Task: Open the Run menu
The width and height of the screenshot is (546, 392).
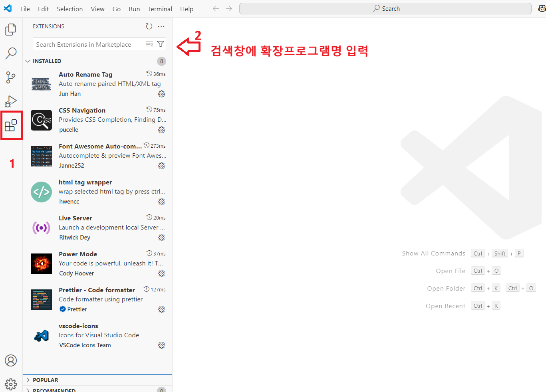Action: (x=134, y=9)
